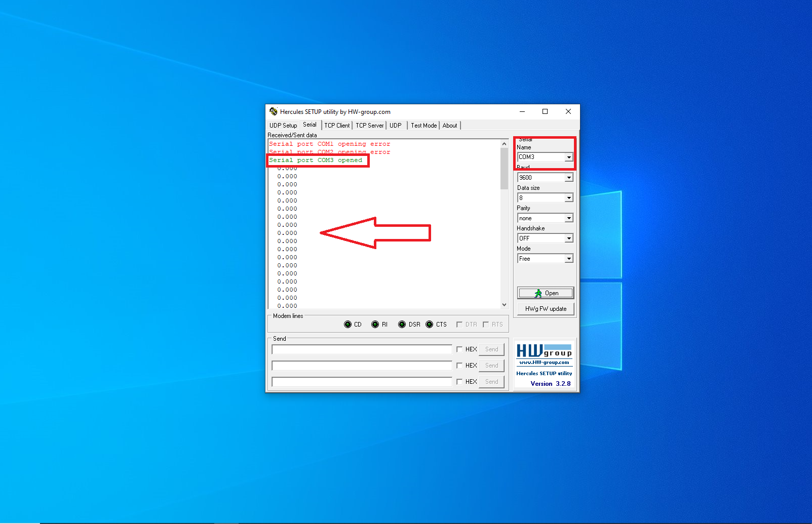This screenshot has width=812, height=524.
Task: Open the Parity dropdown
Action: tap(569, 218)
